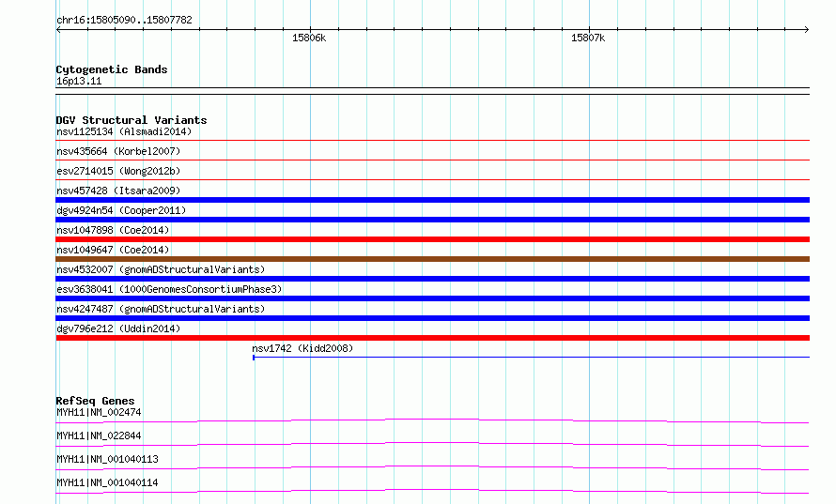836x504 pixels.
Task: Open variant nsv1047898 (Coe2014) label
Action: [x=113, y=230]
